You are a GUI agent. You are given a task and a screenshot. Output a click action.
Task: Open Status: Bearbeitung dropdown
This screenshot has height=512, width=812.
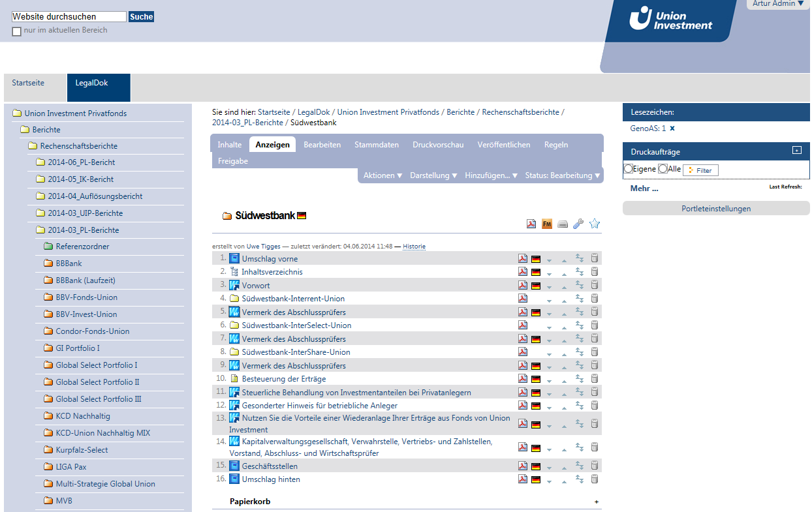563,175
